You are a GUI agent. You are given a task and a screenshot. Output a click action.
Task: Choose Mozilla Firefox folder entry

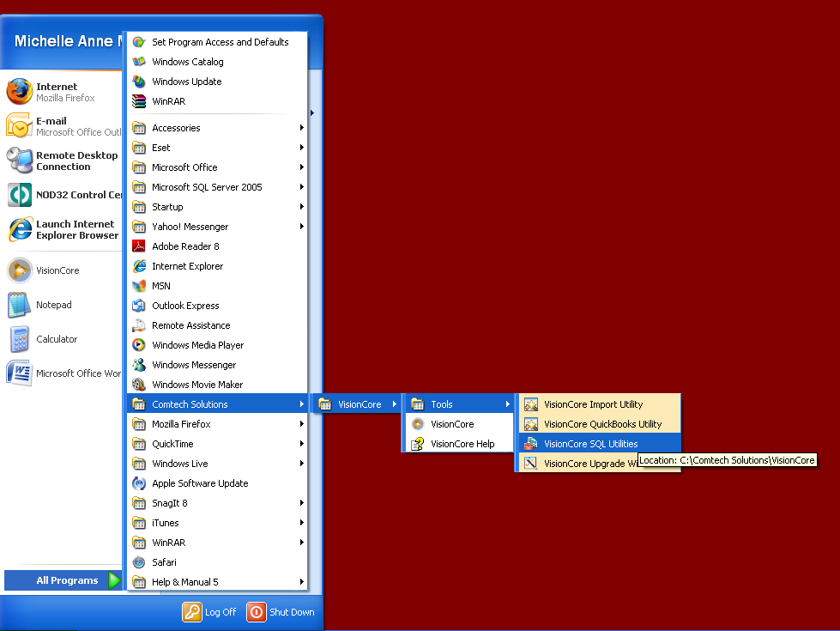coord(217,424)
